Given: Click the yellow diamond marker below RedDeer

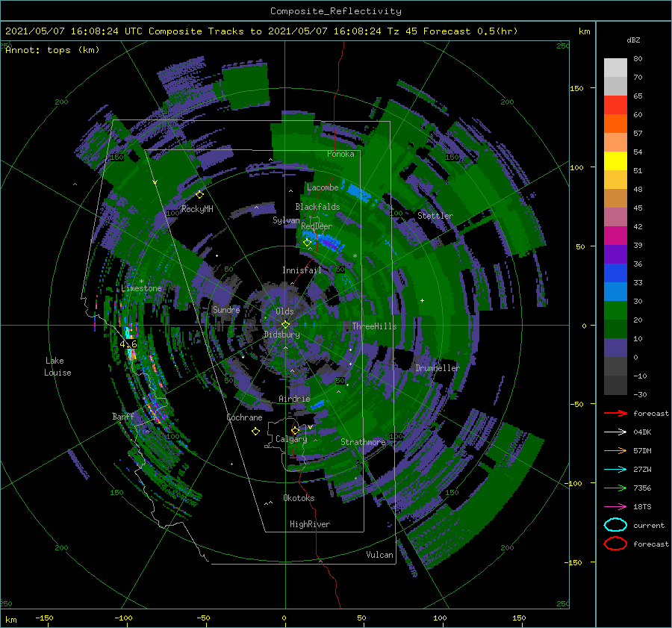Looking at the screenshot, I should pyautogui.click(x=307, y=243).
